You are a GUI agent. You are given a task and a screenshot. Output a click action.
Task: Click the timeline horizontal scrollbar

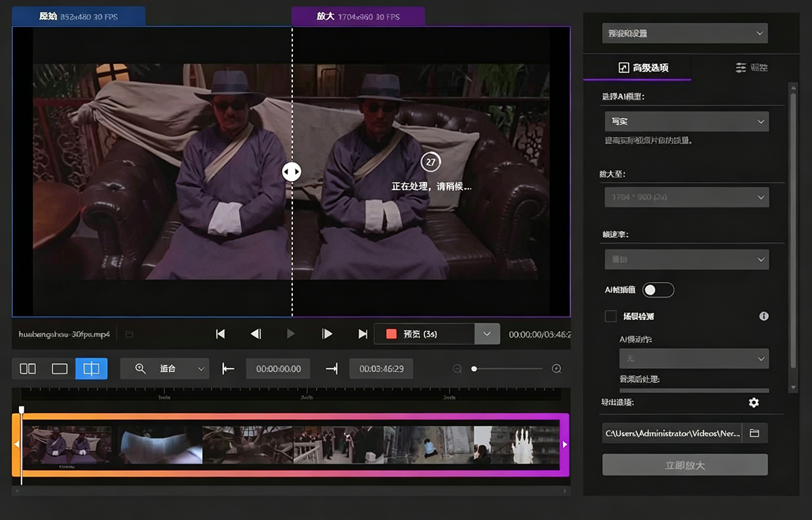[x=291, y=491]
